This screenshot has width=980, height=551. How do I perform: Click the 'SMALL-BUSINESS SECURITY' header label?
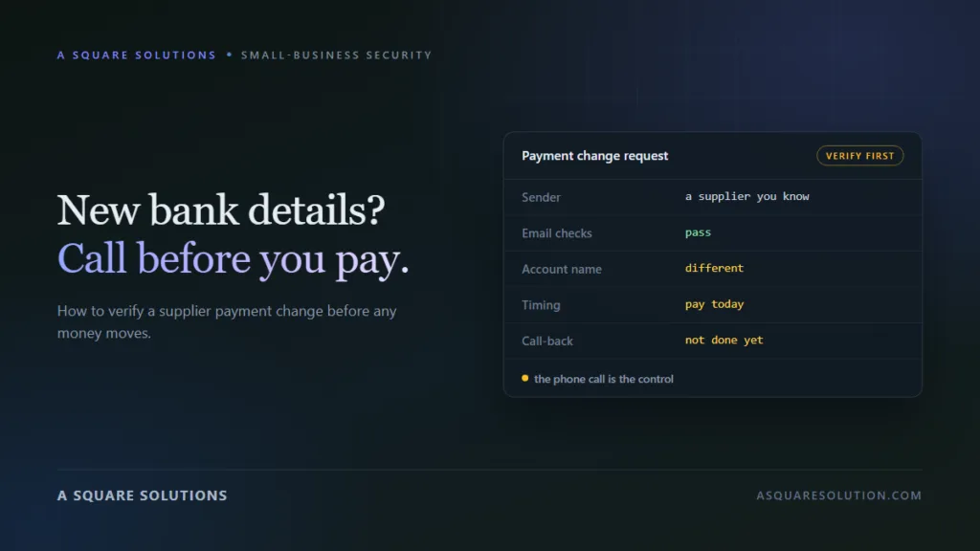coord(336,55)
